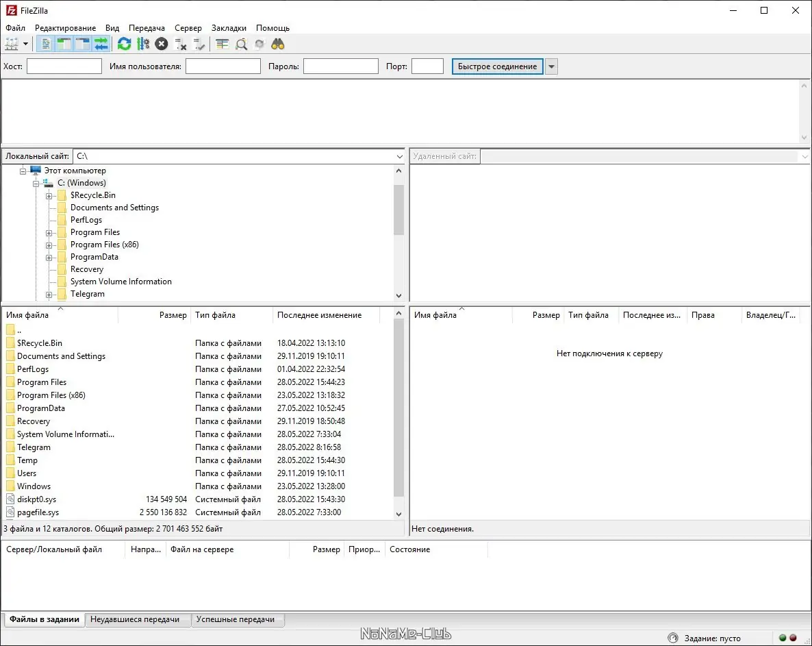The height and width of the screenshot is (646, 812).
Task: Click the red activity indicator light
Action: coord(793,638)
